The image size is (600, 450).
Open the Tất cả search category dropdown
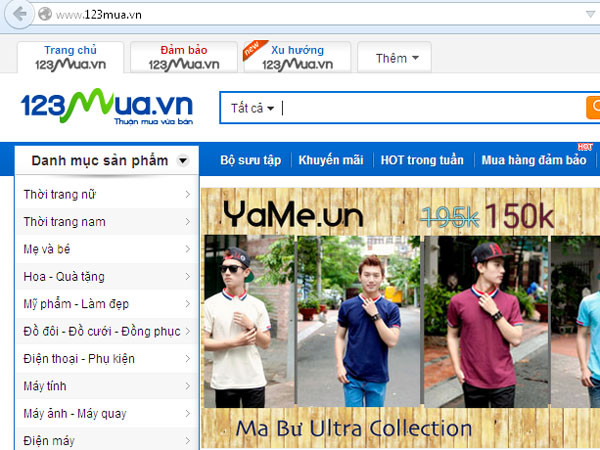point(252,108)
